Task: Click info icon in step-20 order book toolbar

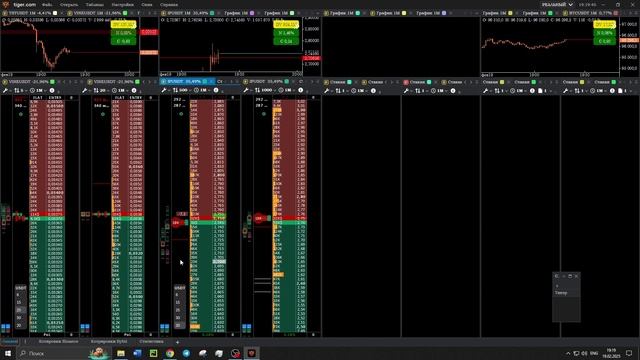Action: pyautogui.click(x=134, y=90)
